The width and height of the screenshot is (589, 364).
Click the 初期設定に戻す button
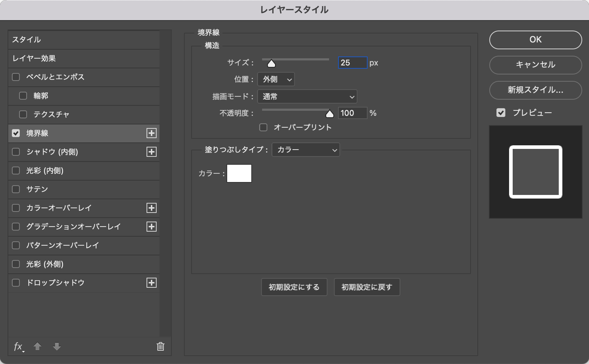click(367, 287)
